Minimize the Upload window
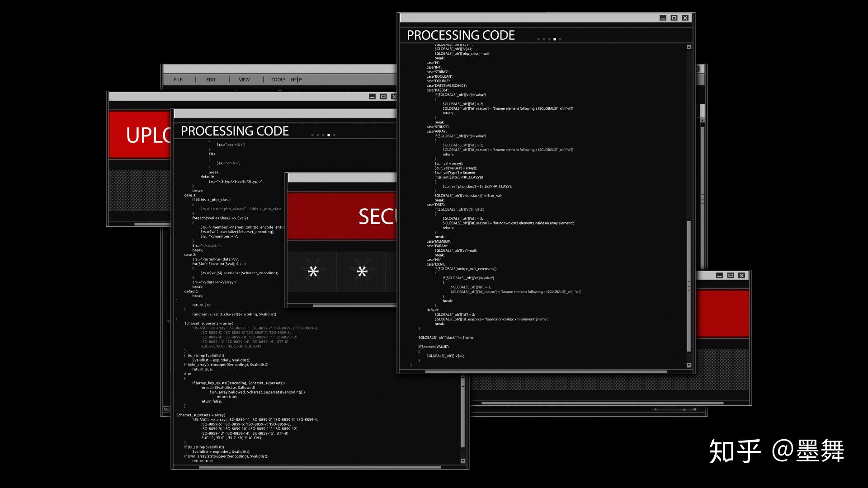868x488 pixels. [x=372, y=97]
